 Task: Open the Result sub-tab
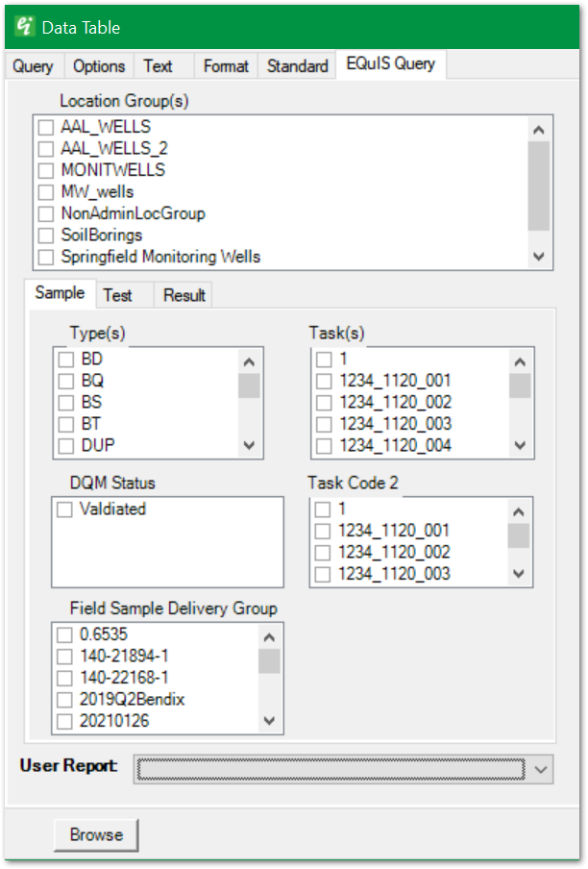click(x=183, y=294)
